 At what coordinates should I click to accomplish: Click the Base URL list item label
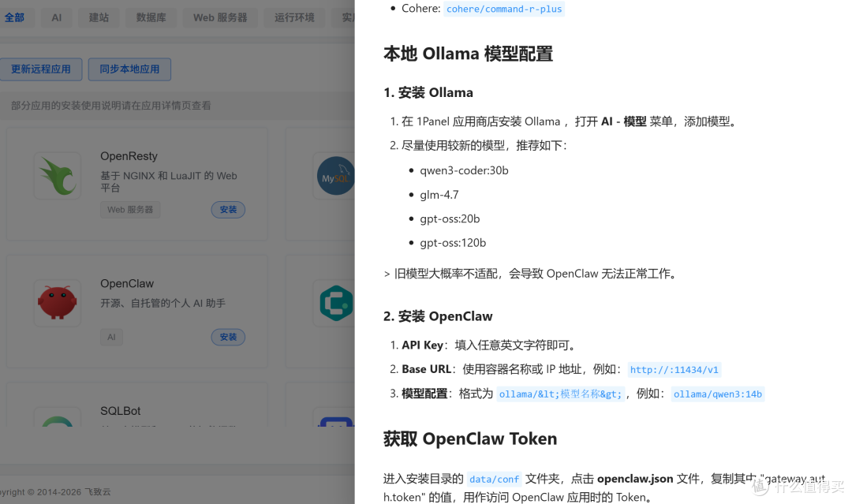[427, 369]
